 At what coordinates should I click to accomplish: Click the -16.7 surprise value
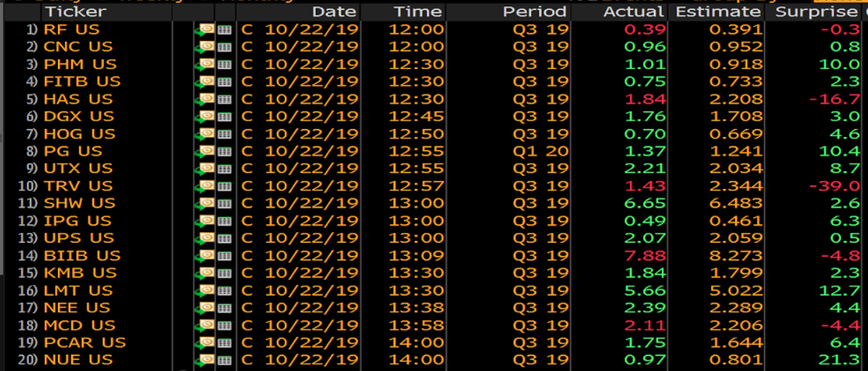tap(833, 99)
